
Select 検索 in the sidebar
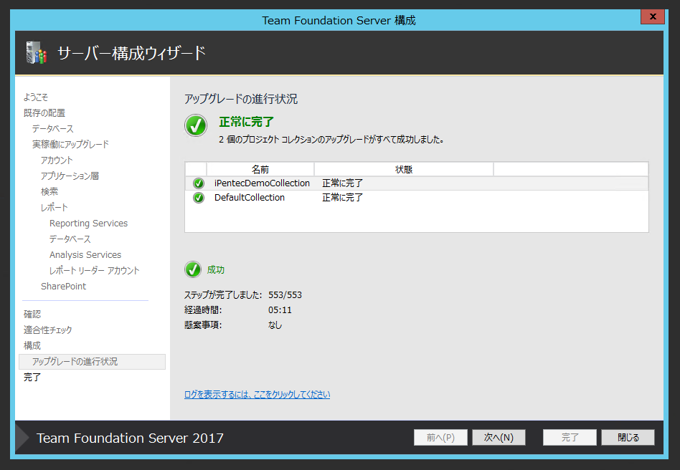(x=49, y=192)
